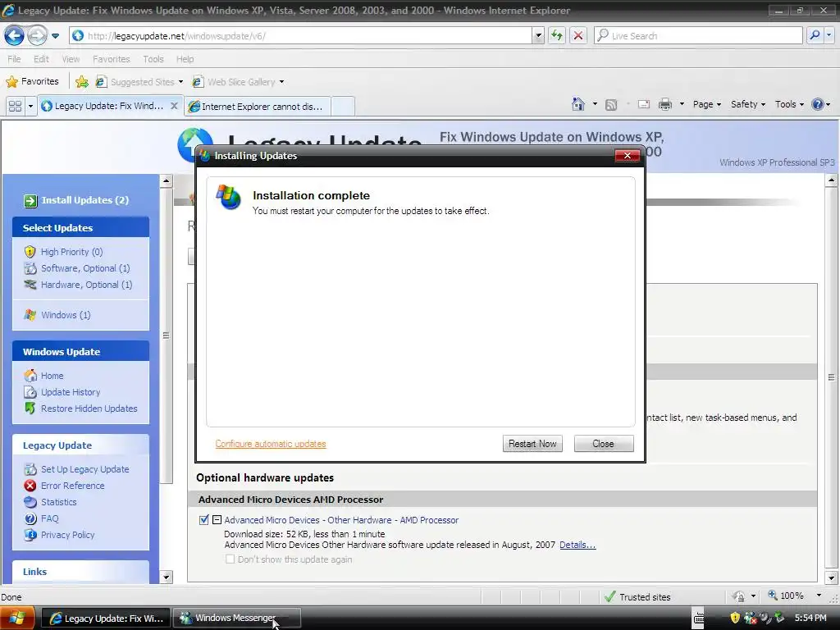Open the recent pages dropdown arrow
This screenshot has height=630, width=840.
pos(56,36)
